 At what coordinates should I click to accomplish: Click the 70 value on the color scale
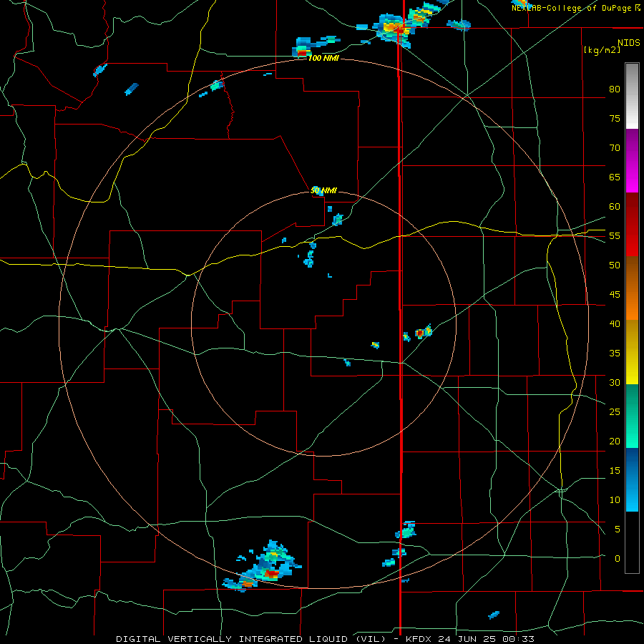click(x=615, y=148)
